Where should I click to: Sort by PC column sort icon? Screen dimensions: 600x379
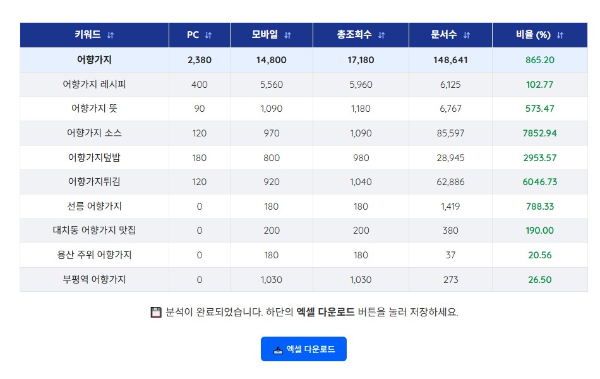click(x=208, y=35)
